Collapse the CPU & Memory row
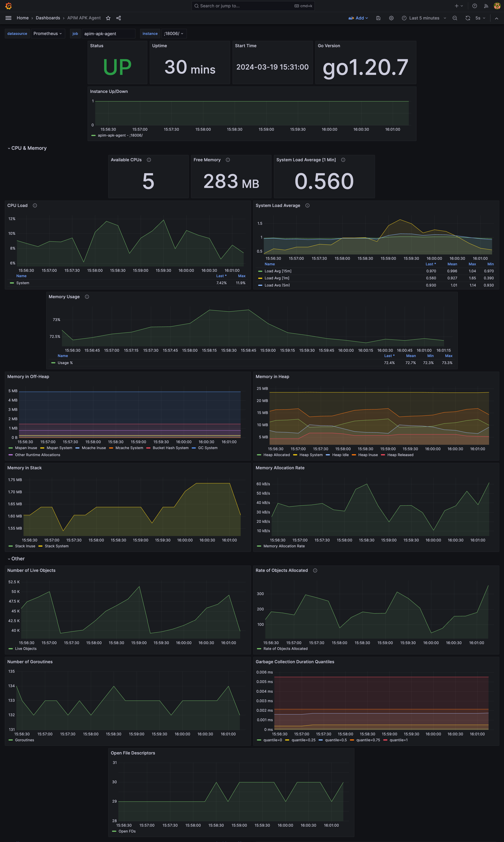This screenshot has height=842, width=504. [x=27, y=148]
